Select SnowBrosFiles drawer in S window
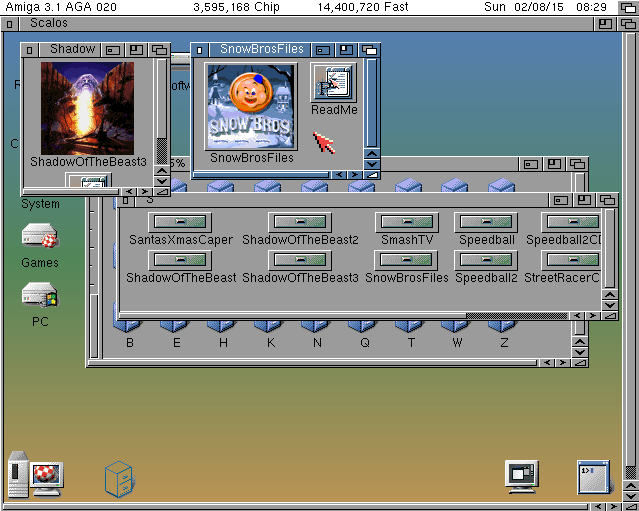 pyautogui.click(x=406, y=260)
